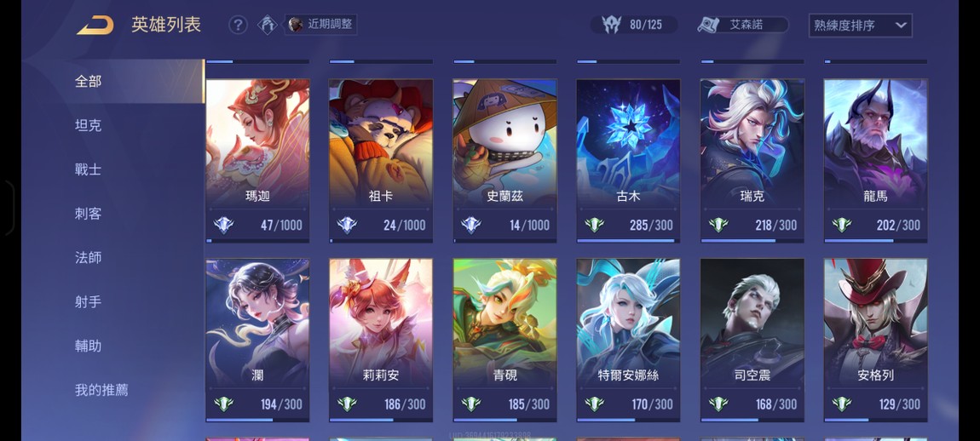Choose the 射手 category tab
980x441 pixels.
tap(88, 301)
